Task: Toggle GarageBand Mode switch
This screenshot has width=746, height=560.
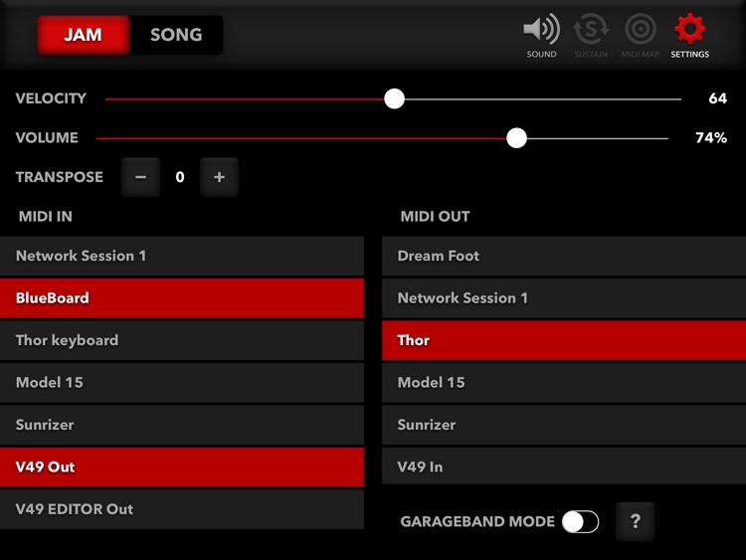Action: tap(580, 521)
